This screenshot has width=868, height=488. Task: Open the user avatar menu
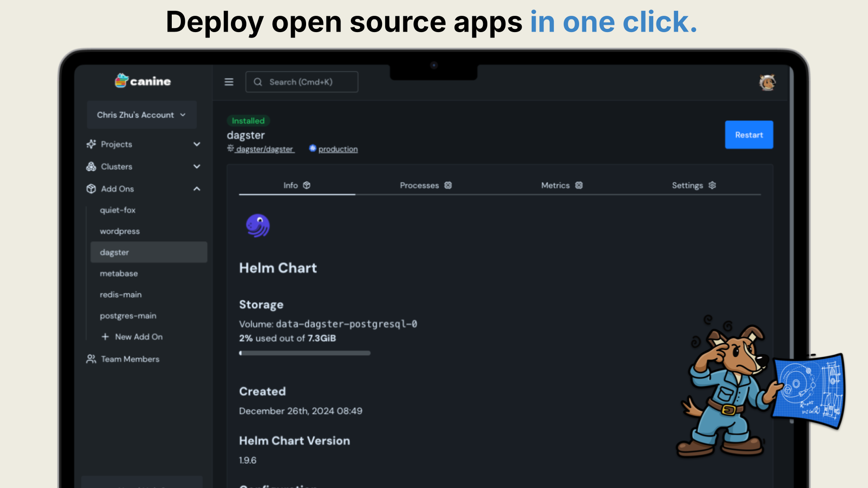(x=767, y=82)
